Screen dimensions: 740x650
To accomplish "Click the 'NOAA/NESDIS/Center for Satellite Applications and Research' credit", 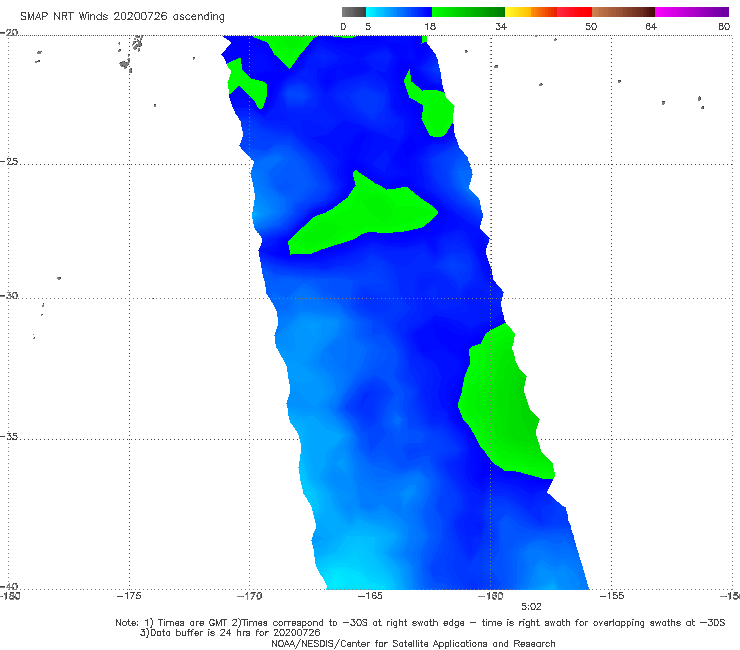I will click(x=413, y=643).
